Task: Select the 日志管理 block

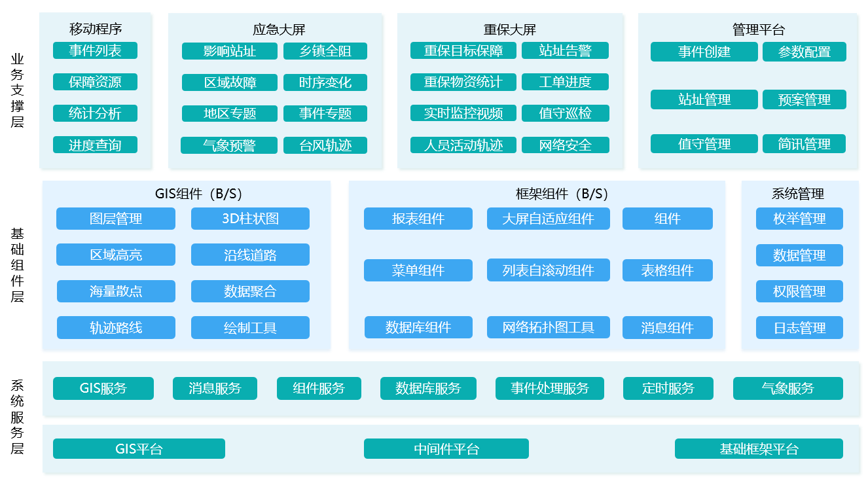Action: click(799, 328)
